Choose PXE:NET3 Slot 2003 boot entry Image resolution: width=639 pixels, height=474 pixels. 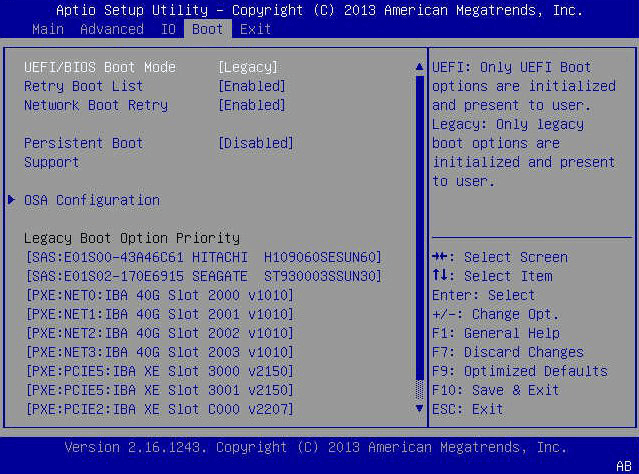click(159, 352)
